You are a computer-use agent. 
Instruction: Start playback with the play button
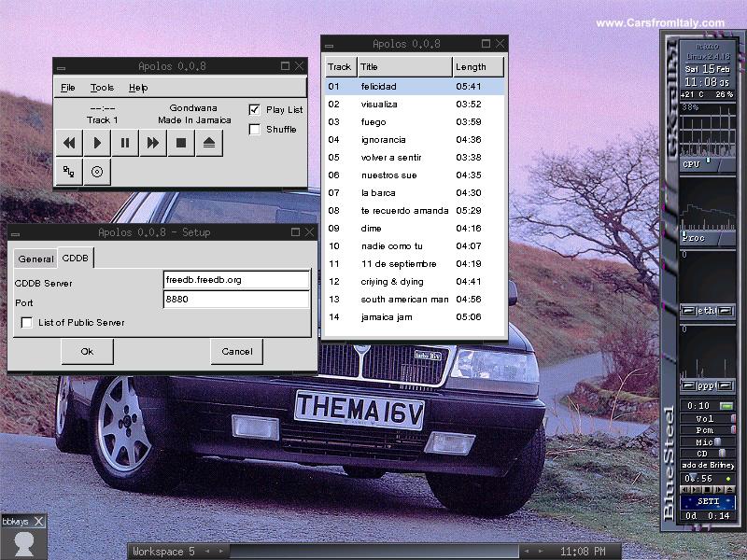tap(97, 143)
